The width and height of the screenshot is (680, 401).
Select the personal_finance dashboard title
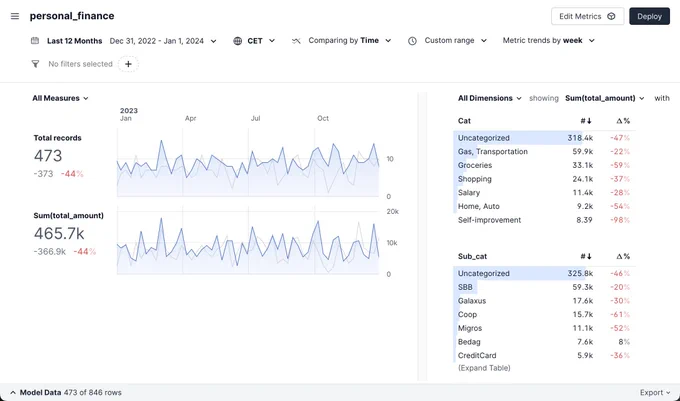point(72,16)
